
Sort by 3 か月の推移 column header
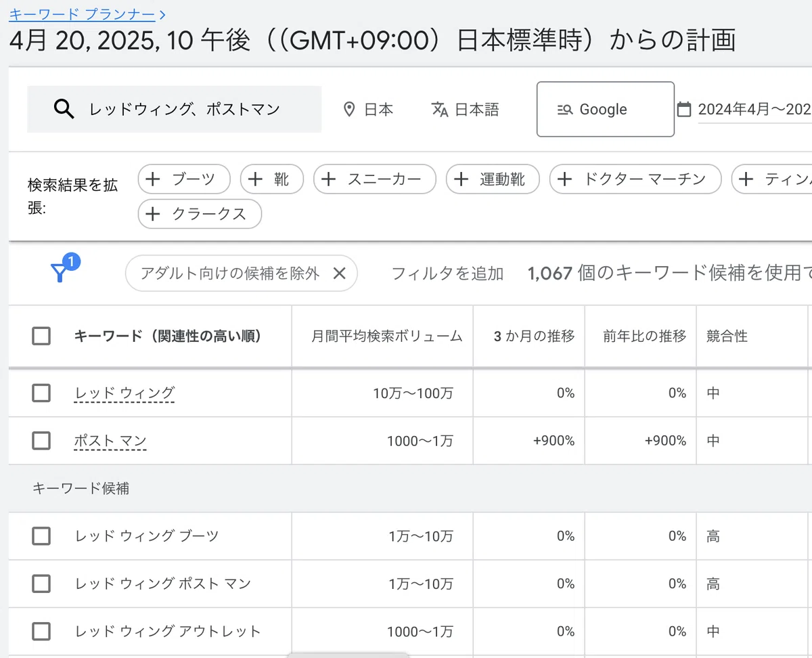(535, 336)
